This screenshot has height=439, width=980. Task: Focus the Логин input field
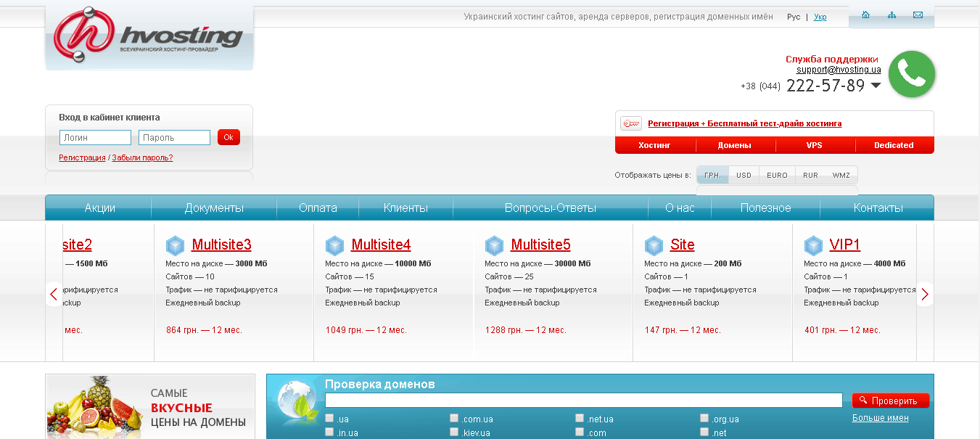coord(95,137)
